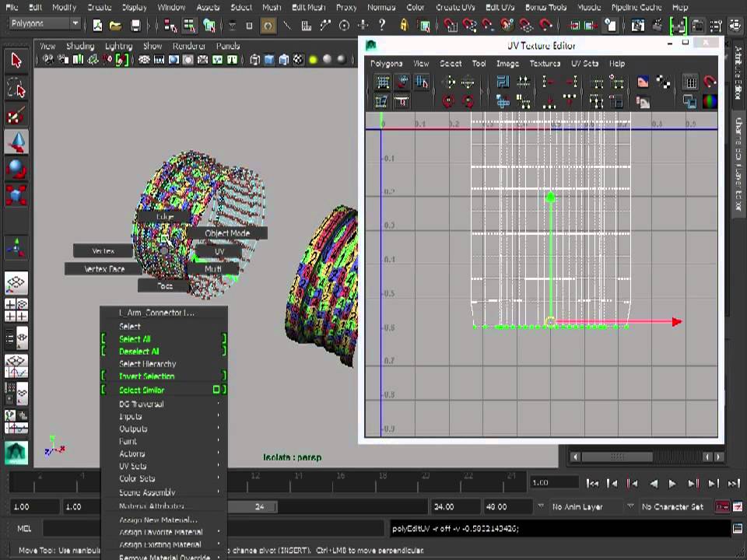The height and width of the screenshot is (560, 747).
Task: Click the Save Scene disk icon
Action: click(135, 25)
